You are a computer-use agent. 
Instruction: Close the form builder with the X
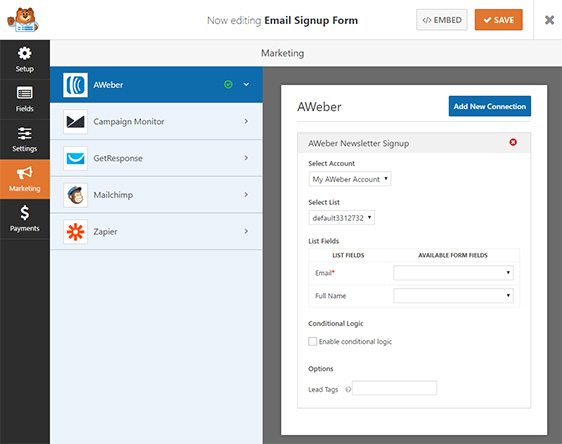(549, 20)
